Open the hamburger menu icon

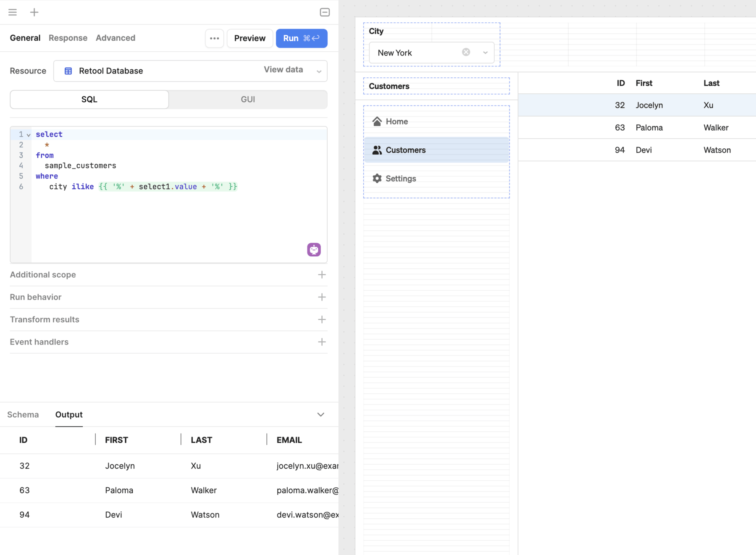[x=13, y=12]
